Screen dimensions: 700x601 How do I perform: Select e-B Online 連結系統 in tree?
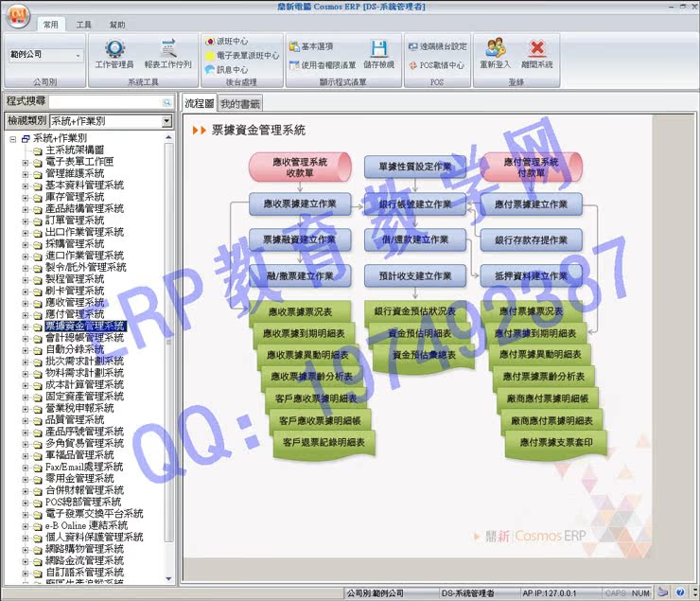pos(87,526)
